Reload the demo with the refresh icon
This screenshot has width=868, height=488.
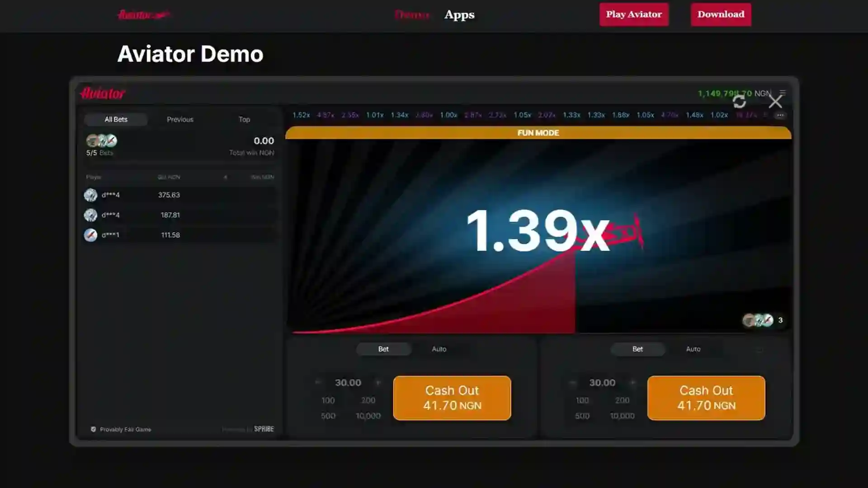[739, 102]
